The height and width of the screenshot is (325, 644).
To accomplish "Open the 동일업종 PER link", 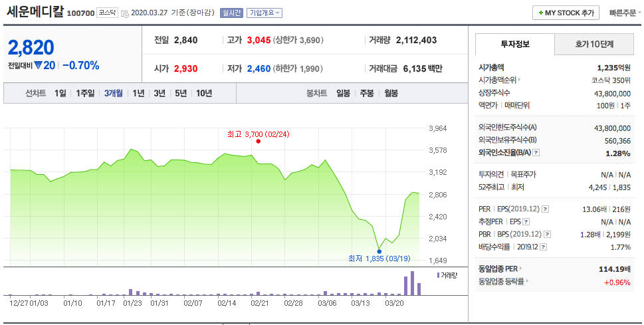I will click(x=500, y=269).
